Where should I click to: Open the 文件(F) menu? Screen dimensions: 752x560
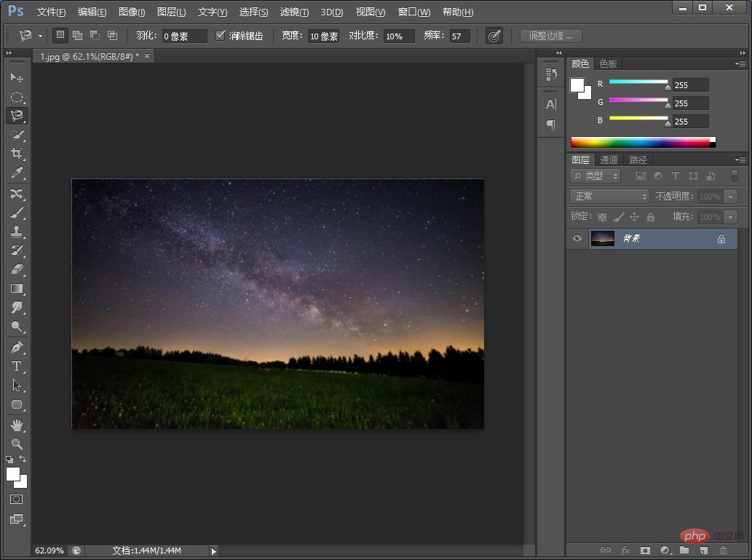click(51, 12)
